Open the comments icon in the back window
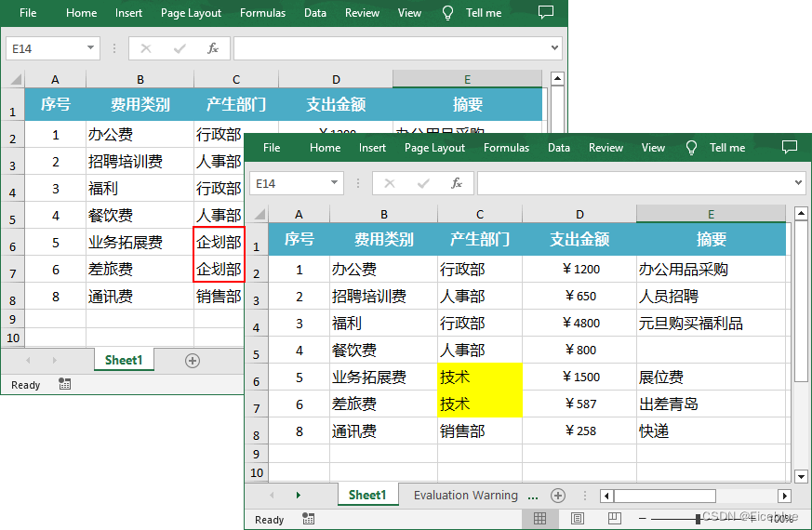Image resolution: width=812 pixels, height=530 pixels. 546,12
